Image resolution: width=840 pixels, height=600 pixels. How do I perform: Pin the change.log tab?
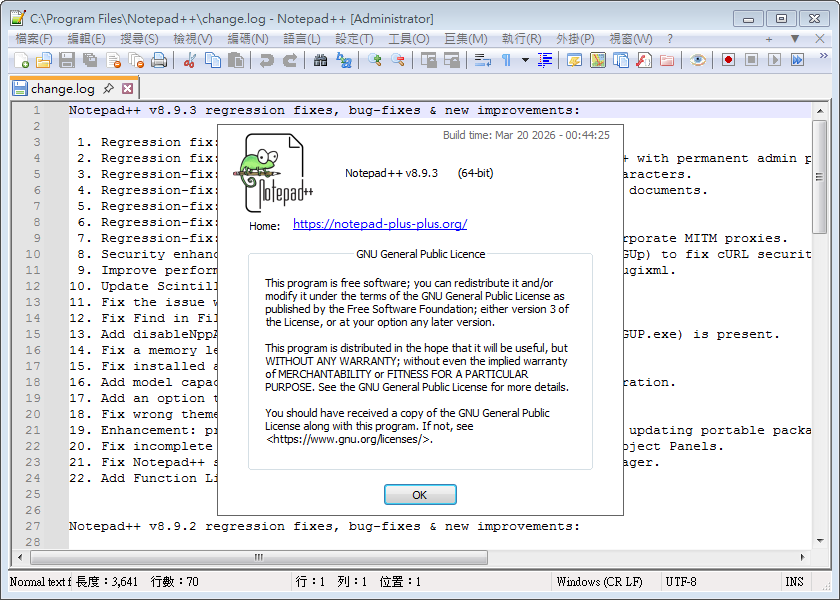108,88
